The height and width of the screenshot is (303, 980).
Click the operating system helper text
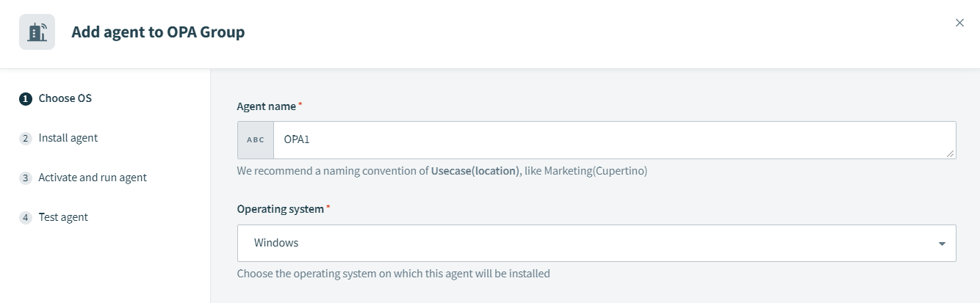click(x=393, y=274)
